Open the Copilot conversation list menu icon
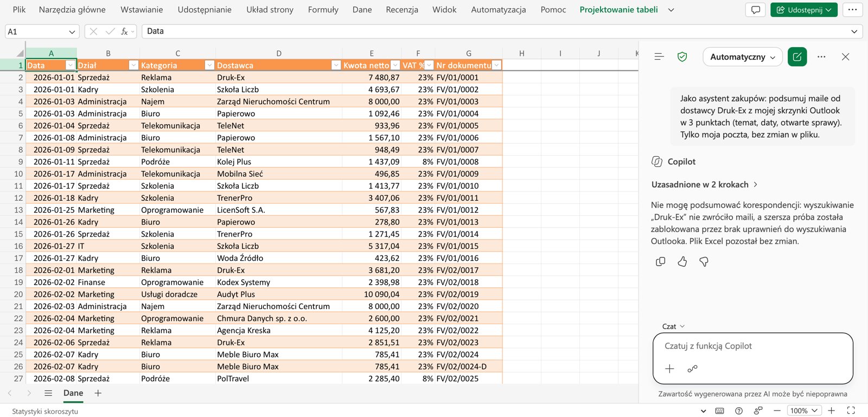 coord(659,57)
